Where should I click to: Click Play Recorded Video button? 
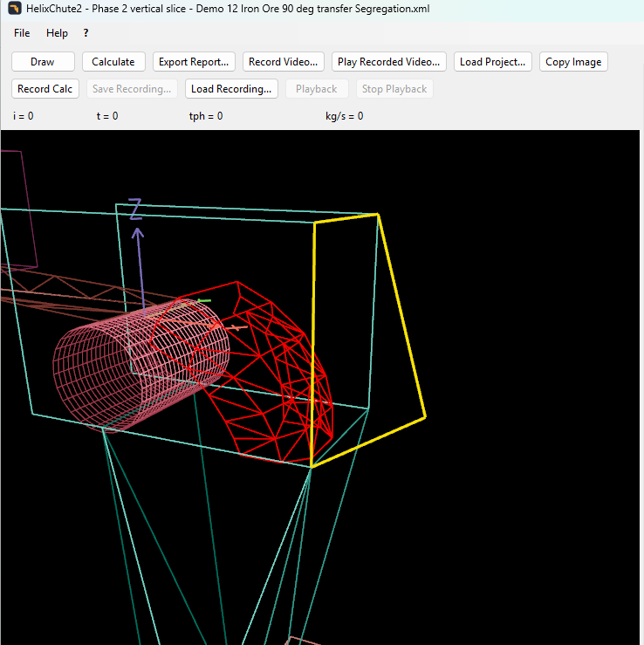(x=388, y=62)
